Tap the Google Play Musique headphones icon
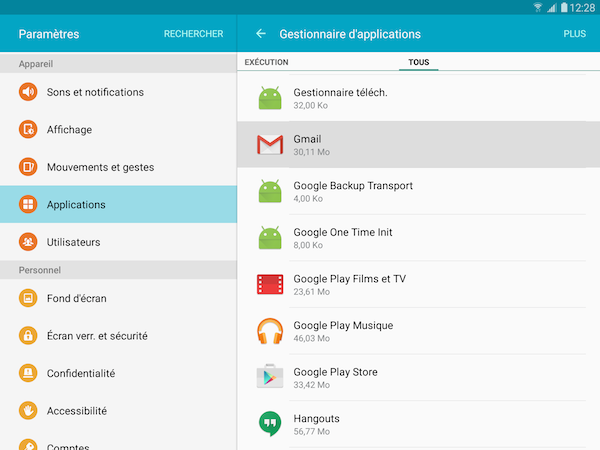The width and height of the screenshot is (600, 450). [x=270, y=331]
